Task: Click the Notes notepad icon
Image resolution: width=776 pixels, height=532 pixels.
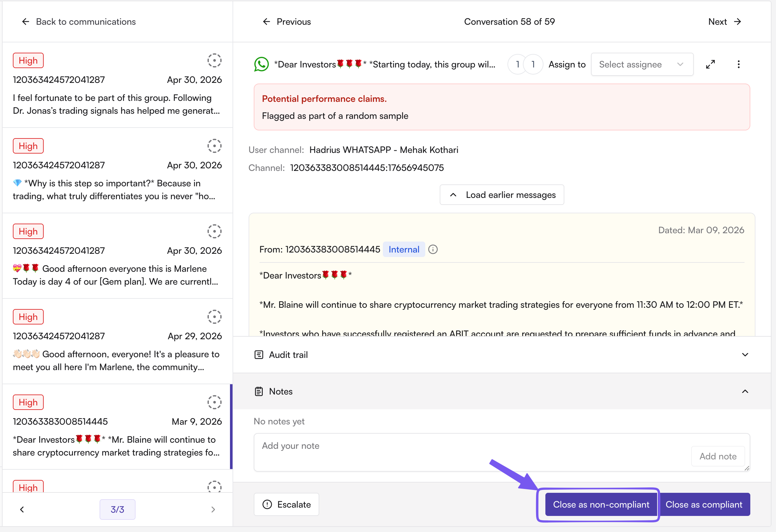Action: (259, 391)
